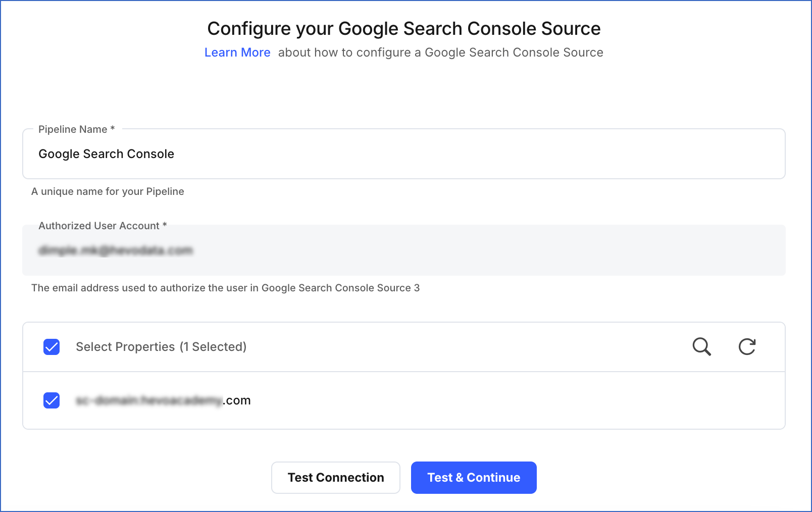
Task: Toggle the hevoacademy.com property selection
Action: coord(51,400)
